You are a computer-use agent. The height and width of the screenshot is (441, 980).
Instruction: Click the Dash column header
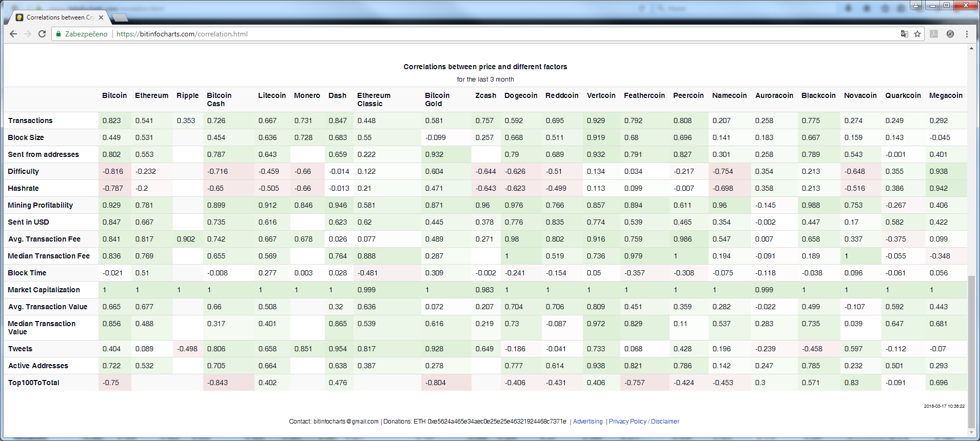point(337,95)
